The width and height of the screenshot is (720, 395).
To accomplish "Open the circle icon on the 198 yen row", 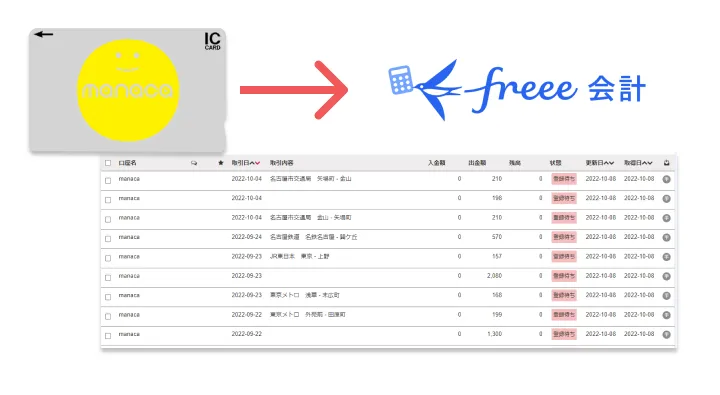I will 666,199.
